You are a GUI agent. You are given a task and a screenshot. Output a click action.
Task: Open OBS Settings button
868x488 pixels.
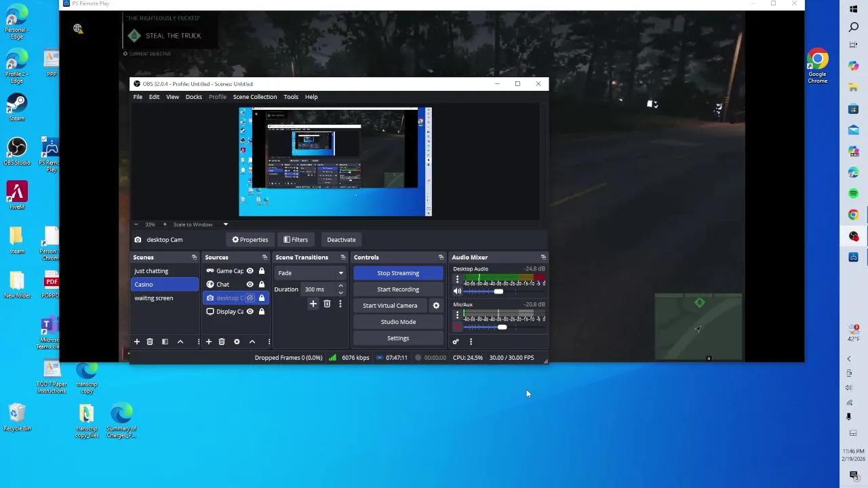(x=398, y=338)
